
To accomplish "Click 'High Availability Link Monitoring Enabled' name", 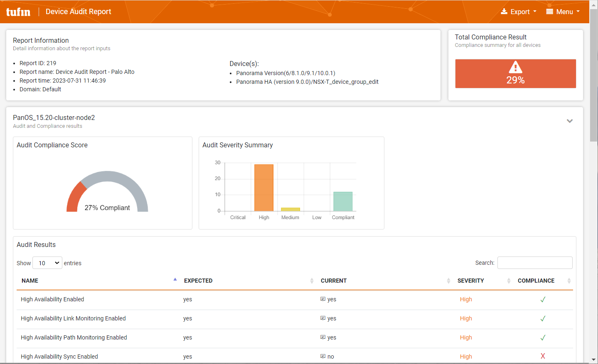I will 73,318.
